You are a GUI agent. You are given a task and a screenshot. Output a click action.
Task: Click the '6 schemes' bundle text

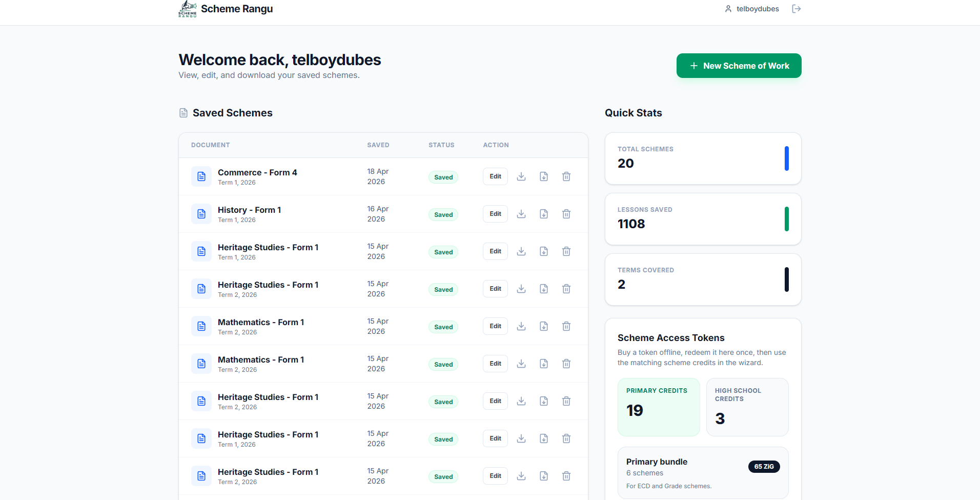pos(645,473)
